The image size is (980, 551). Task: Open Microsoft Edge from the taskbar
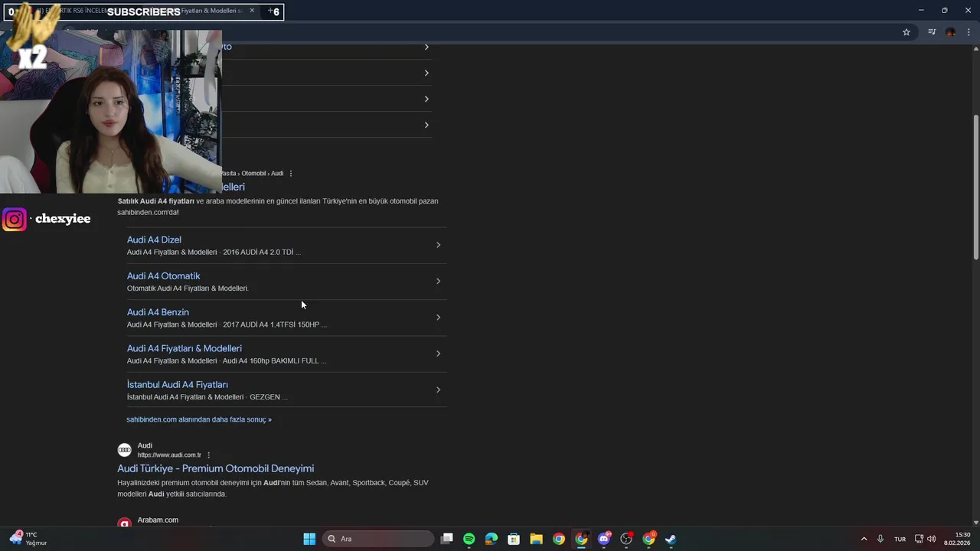492,539
